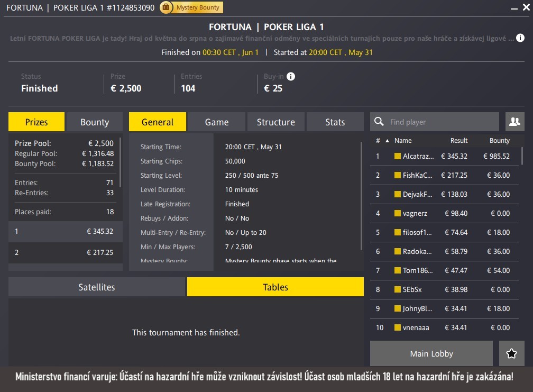The height and width of the screenshot is (392, 533).
Task: Click the Main Lobby button
Action: (431, 353)
